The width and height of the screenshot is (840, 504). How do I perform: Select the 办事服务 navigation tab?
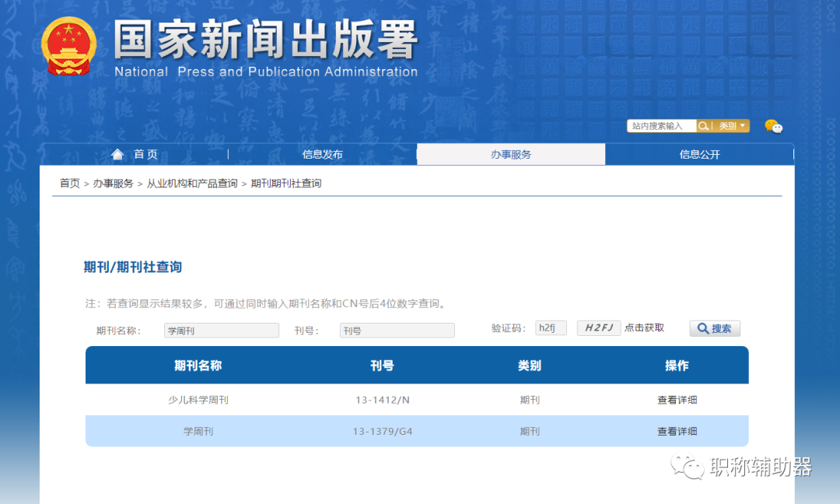[x=511, y=153]
